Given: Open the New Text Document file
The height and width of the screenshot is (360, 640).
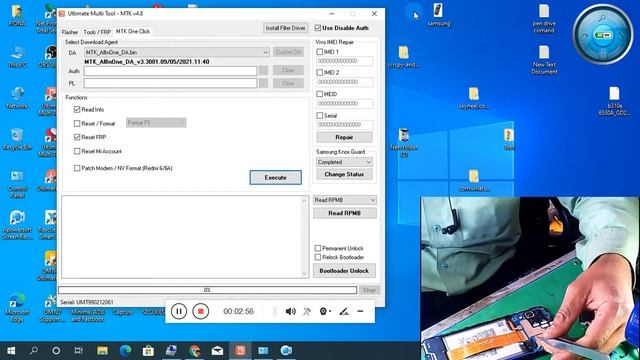Looking at the screenshot, I should (x=544, y=60).
